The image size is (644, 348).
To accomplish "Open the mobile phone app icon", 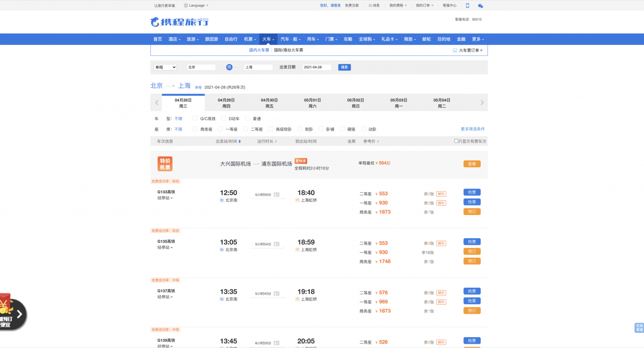I will [x=468, y=6].
